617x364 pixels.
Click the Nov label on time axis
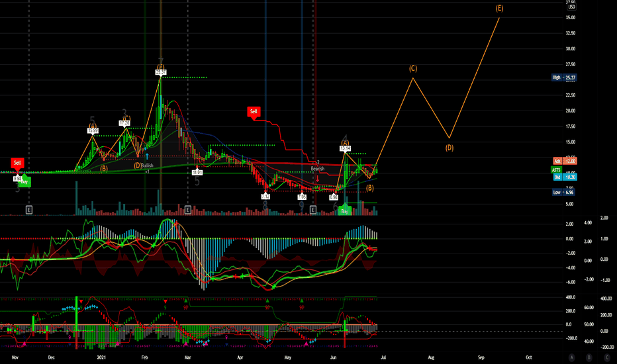(15, 357)
